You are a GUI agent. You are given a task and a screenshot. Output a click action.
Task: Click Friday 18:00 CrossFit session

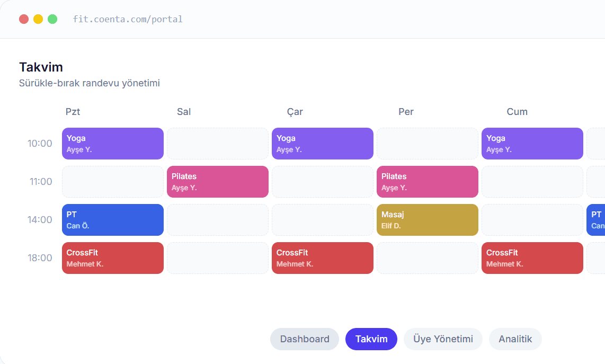coord(532,258)
